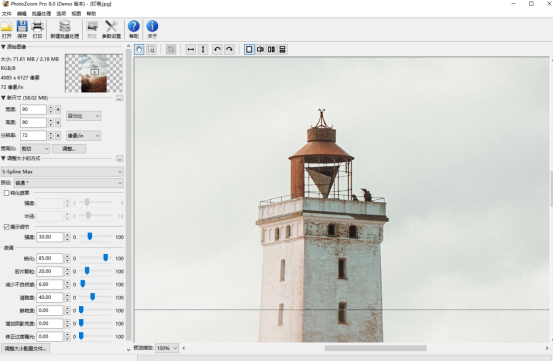Toggle the reveal detail checkbox above the 30.00 field
The width and height of the screenshot is (553, 361).
tap(6, 227)
